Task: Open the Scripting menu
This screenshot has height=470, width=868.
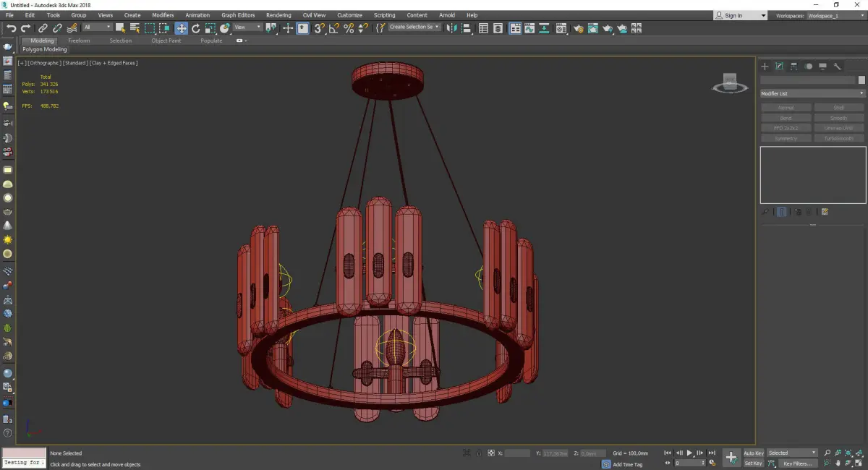Action: click(x=384, y=15)
